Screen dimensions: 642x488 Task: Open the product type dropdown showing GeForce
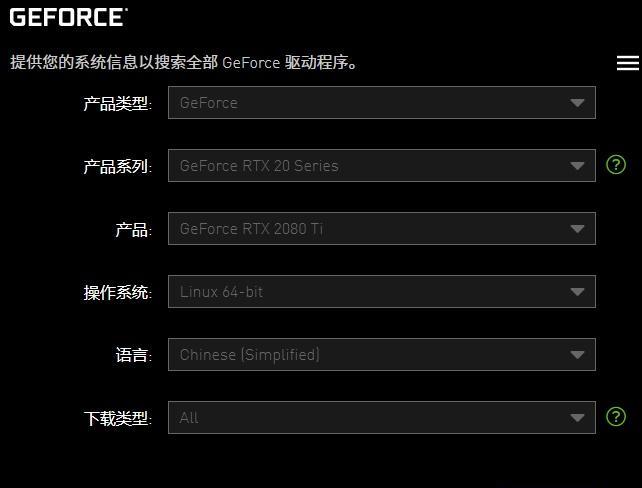[382, 102]
